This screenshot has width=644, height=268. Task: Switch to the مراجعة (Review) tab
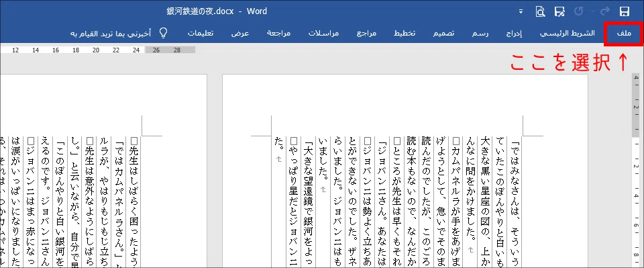[x=279, y=34]
